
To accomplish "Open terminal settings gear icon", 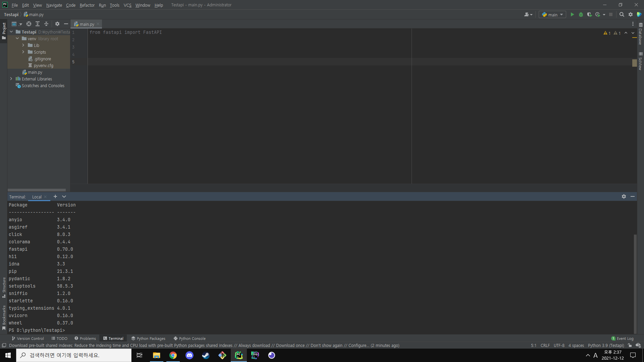I will click(624, 197).
